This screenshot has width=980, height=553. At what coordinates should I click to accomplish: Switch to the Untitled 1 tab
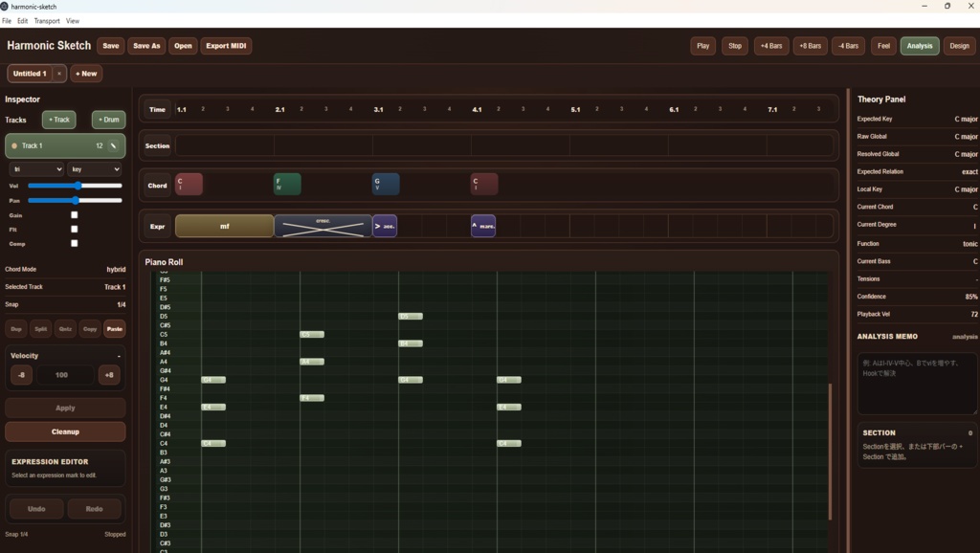tap(30, 74)
